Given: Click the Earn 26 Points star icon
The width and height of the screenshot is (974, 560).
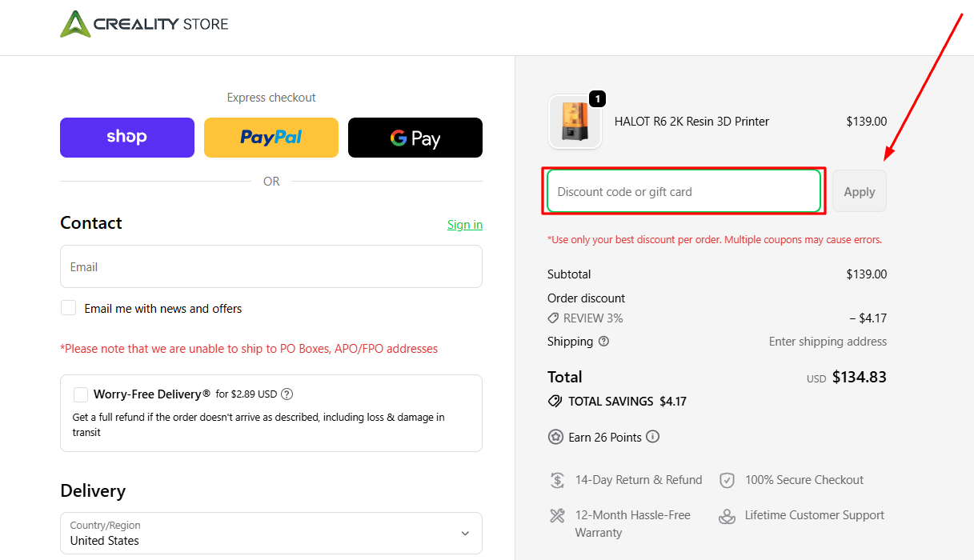Looking at the screenshot, I should tap(555, 437).
